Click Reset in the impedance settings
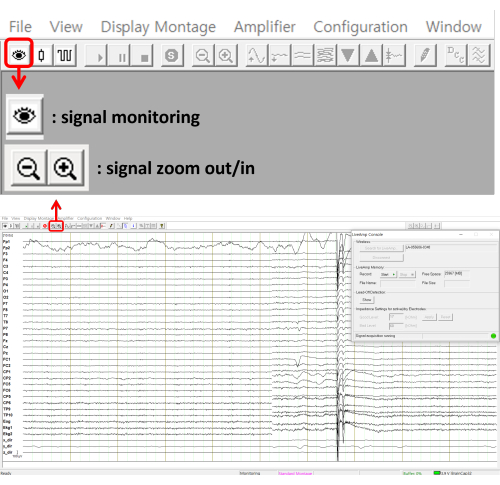 (x=445, y=317)
